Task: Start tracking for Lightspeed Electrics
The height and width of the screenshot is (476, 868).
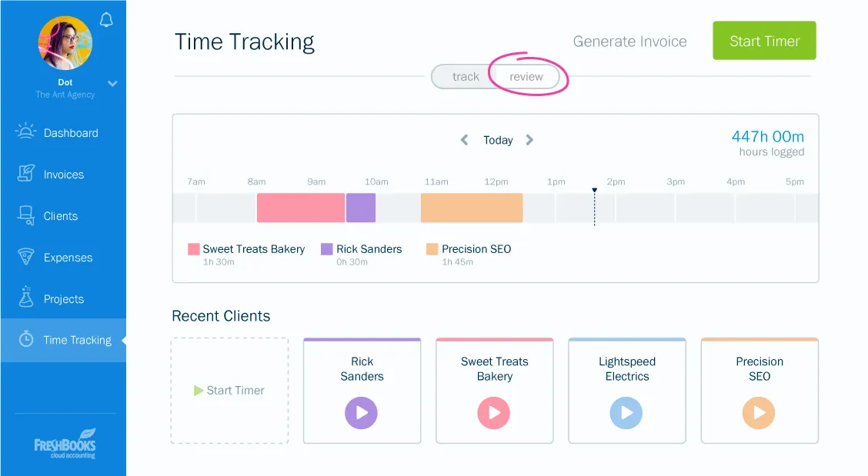Action: point(626,413)
